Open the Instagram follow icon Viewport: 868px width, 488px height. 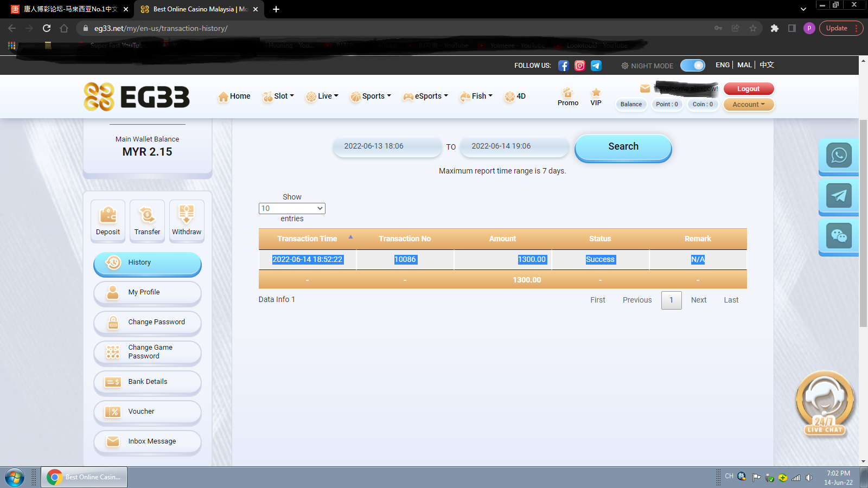pyautogui.click(x=579, y=66)
